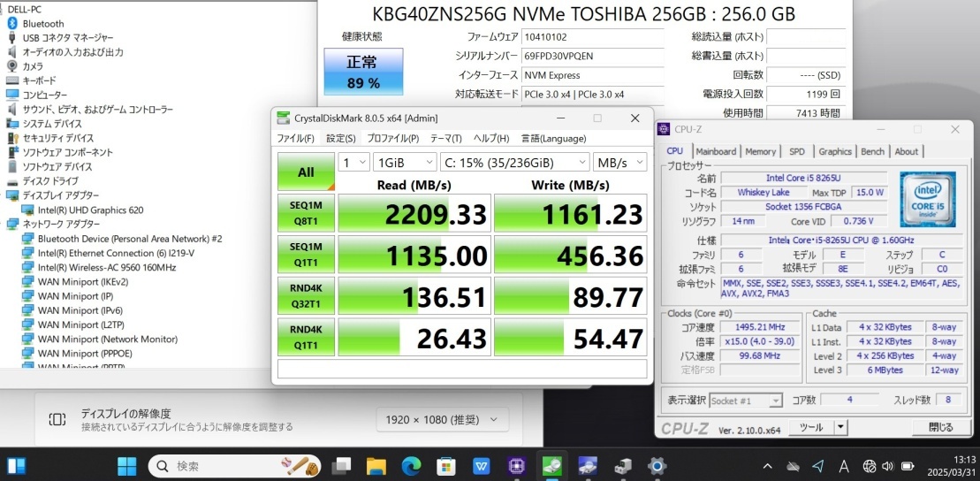Open the blue W app on taskbar

(x=481, y=466)
